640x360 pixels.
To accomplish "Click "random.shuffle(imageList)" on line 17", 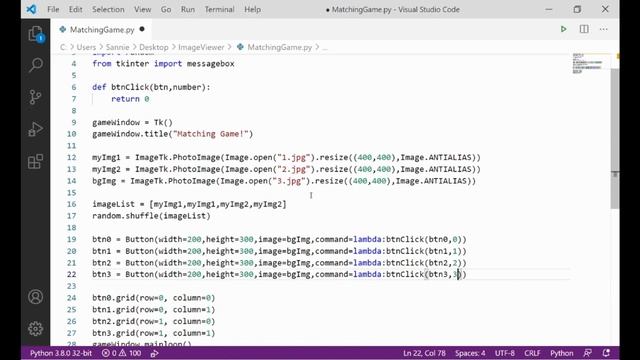I will (151, 216).
